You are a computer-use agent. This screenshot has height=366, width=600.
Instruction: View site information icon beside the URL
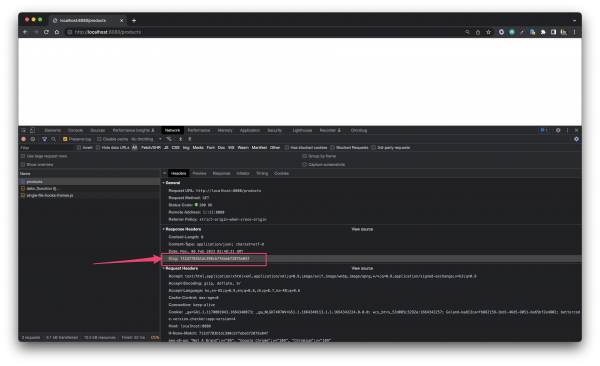click(x=70, y=32)
